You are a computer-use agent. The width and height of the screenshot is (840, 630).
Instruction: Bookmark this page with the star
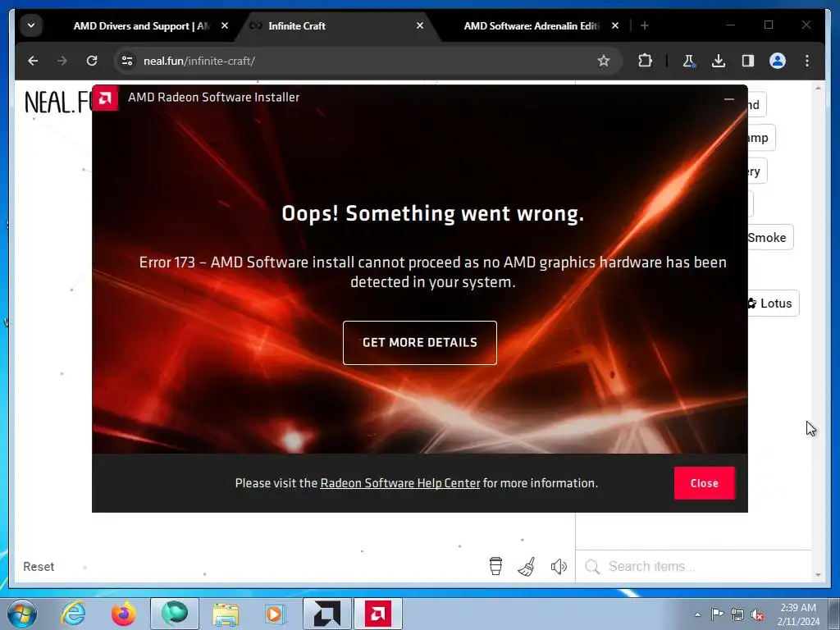pyautogui.click(x=603, y=61)
